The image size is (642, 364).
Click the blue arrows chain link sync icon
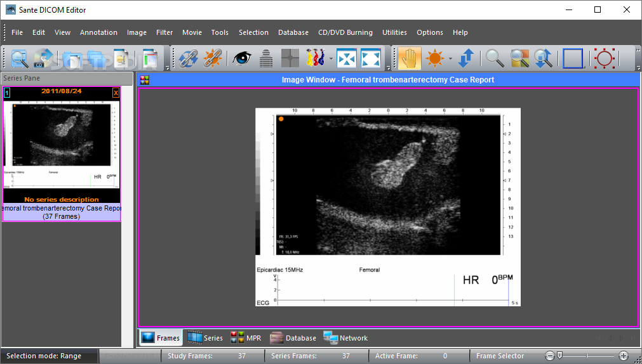pos(189,58)
